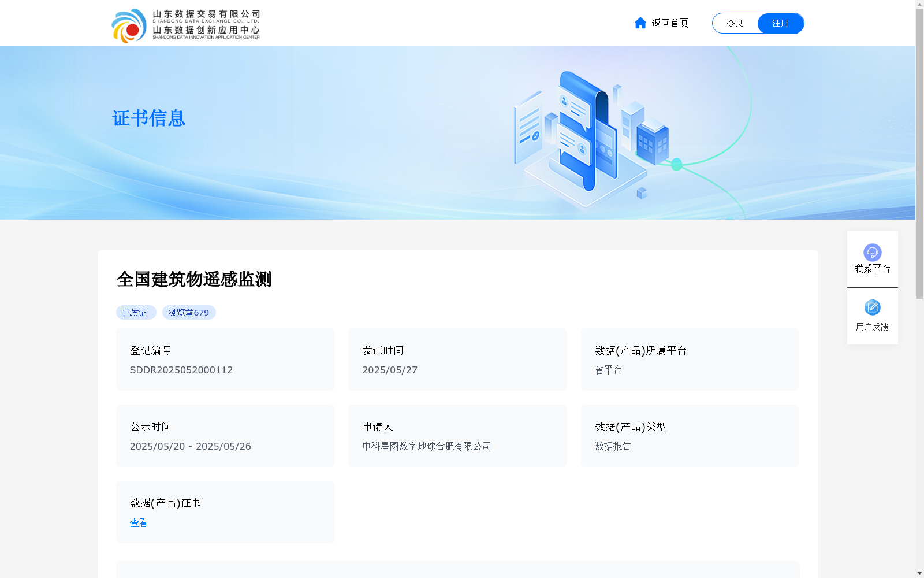924x578 pixels.
Task: Click the 登记编号 field label
Action: 150,350
